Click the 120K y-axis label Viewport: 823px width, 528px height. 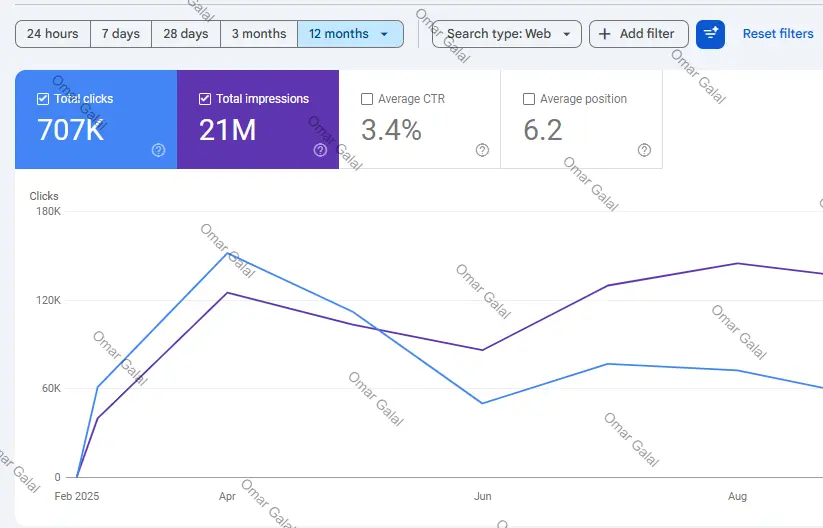(x=48, y=300)
